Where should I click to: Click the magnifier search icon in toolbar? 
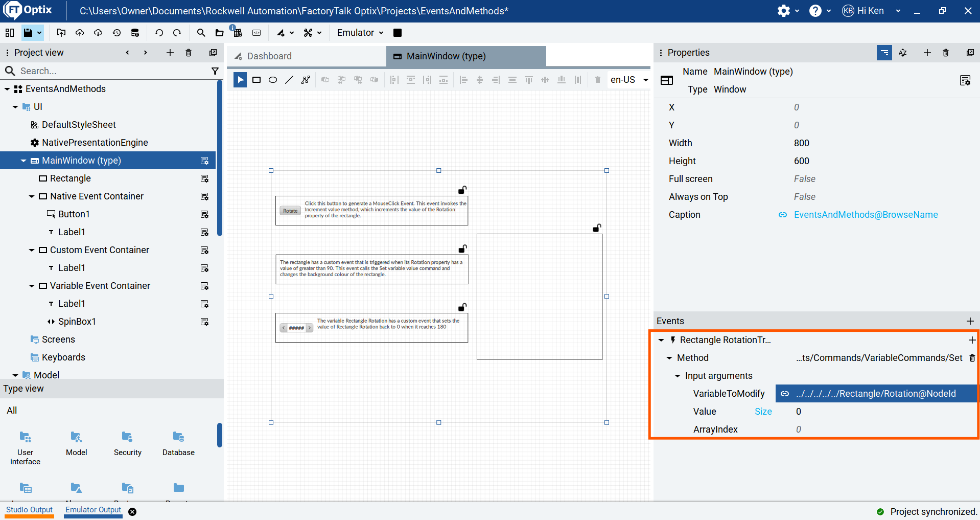(201, 33)
